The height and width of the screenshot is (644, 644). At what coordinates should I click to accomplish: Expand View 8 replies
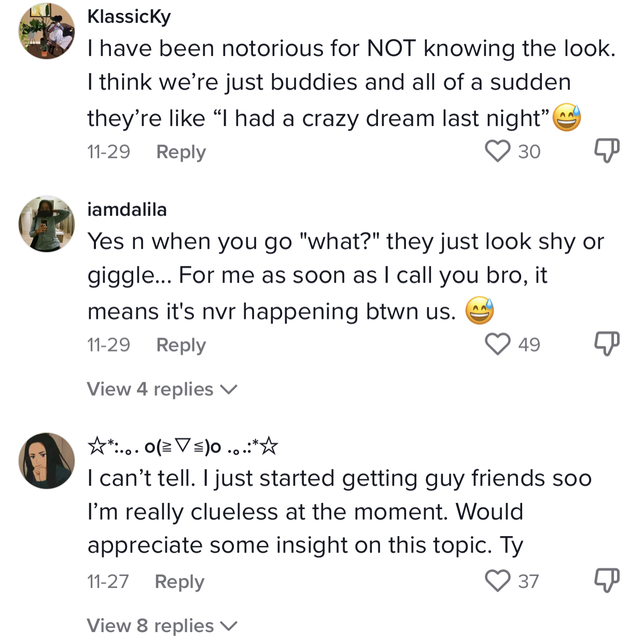[x=161, y=626]
